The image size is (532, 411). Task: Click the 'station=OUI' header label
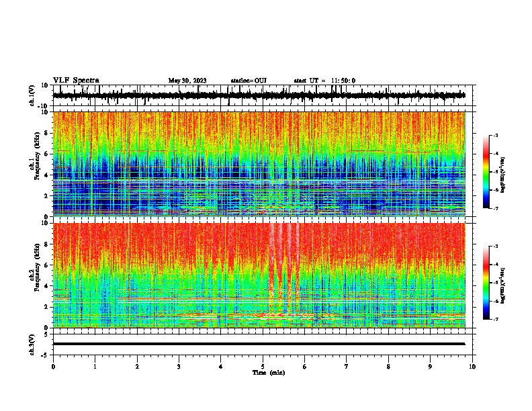point(249,81)
